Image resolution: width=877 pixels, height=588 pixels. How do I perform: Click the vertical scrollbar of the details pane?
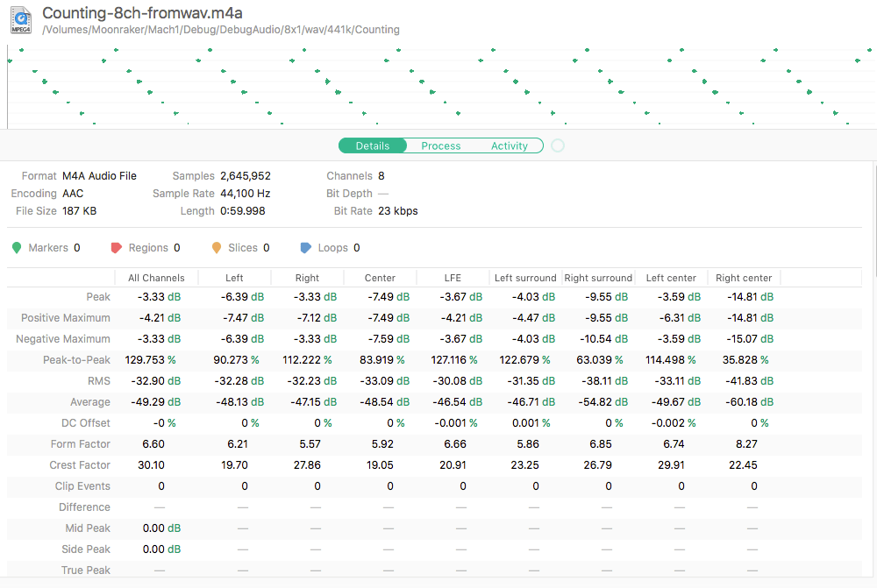point(874,223)
